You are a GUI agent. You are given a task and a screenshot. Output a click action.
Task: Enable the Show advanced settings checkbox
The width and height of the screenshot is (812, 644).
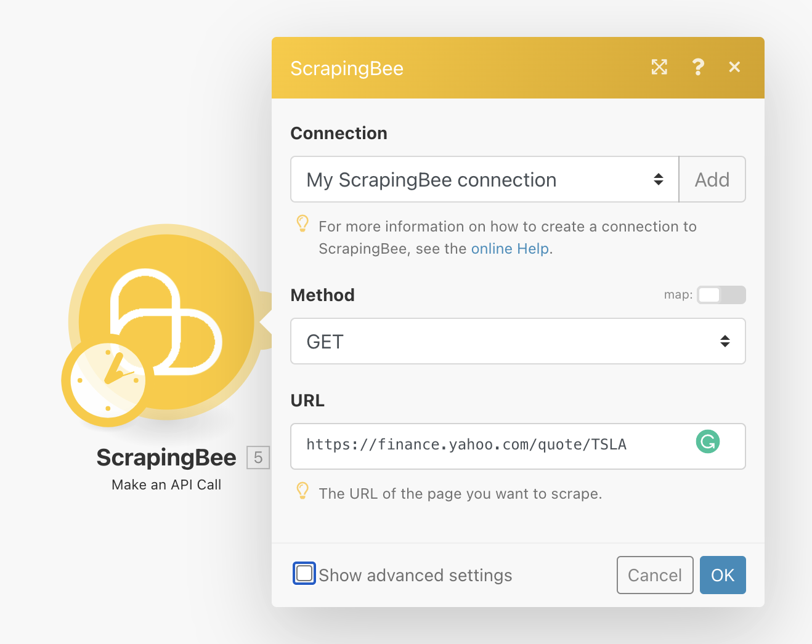coord(304,574)
